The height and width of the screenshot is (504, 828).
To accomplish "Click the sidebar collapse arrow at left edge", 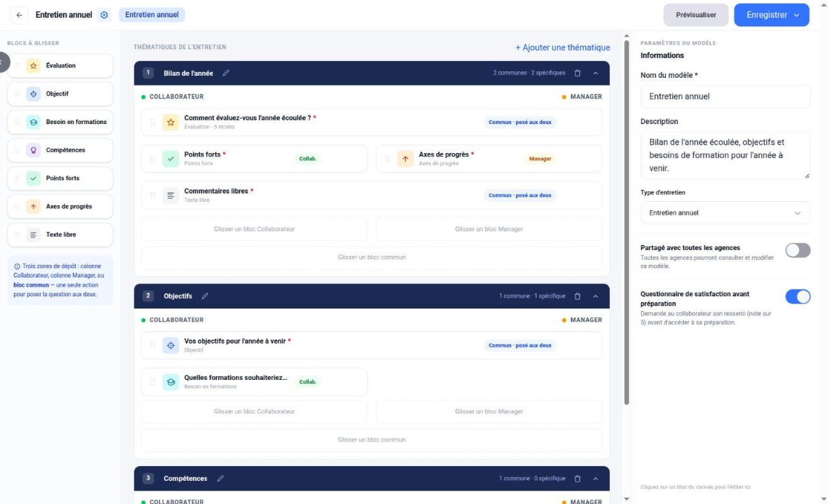I will (2, 63).
